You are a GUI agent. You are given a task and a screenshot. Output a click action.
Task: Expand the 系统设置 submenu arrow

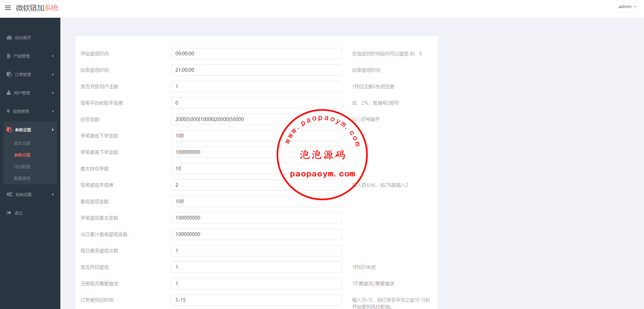tap(53, 194)
